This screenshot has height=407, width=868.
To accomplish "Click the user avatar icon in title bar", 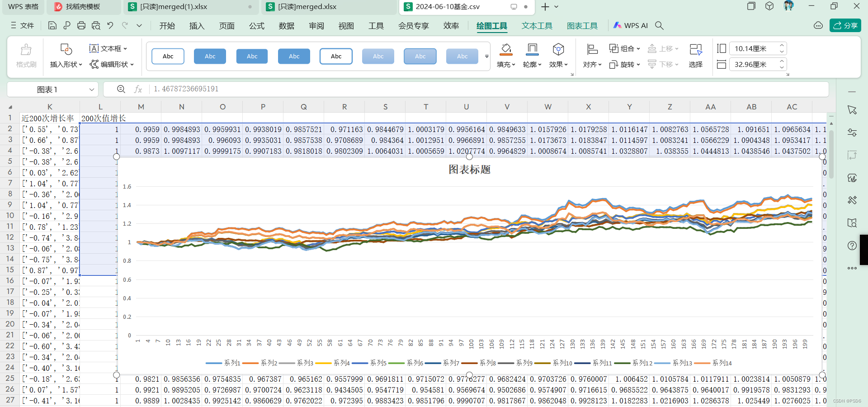I will pos(789,6).
